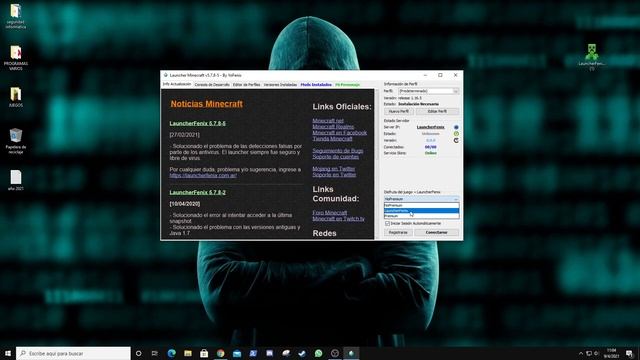Open Microsoft Store from the taskbar
The image size is (640, 360).
coord(204,353)
